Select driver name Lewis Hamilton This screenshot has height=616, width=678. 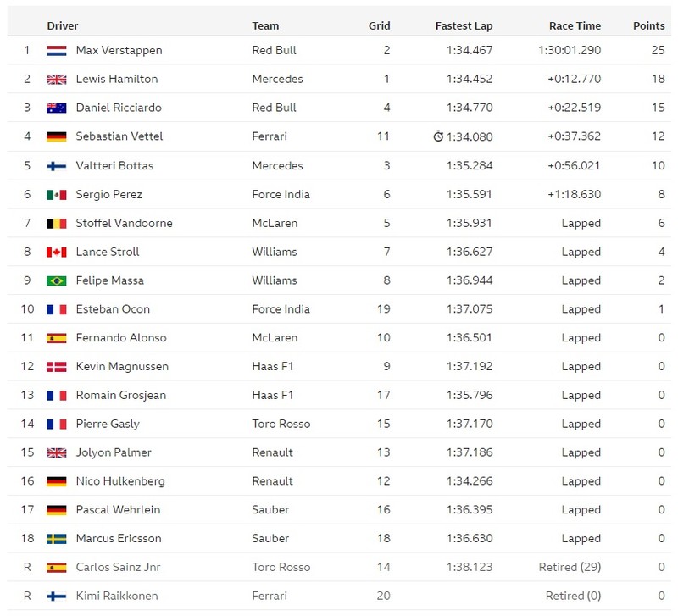[117, 79]
